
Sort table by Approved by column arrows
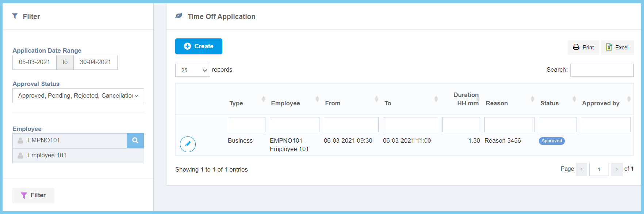629,99
